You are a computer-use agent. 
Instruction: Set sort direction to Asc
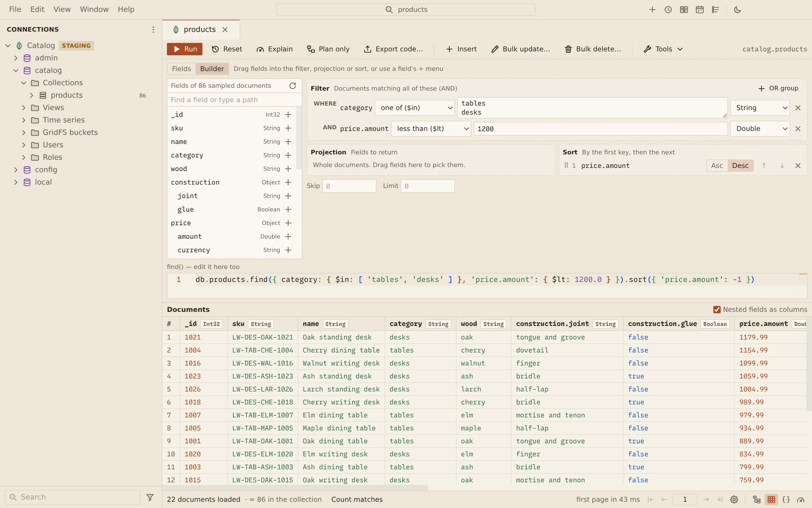(x=717, y=166)
